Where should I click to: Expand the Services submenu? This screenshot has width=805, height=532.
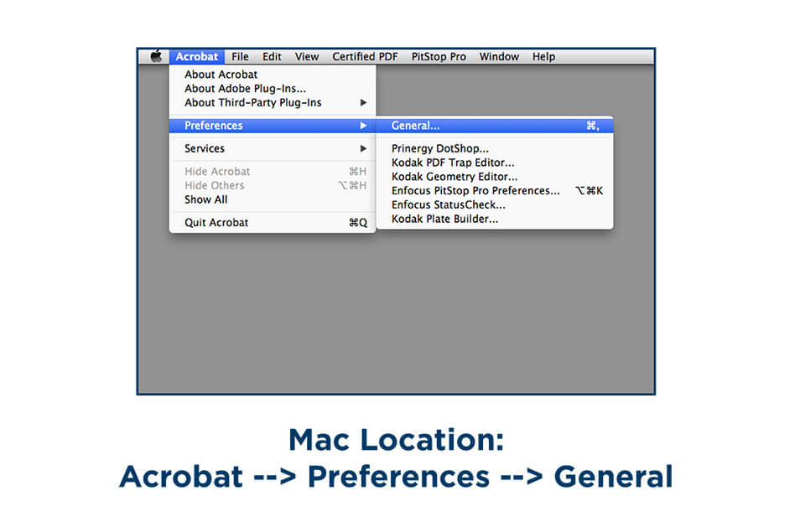click(273, 148)
